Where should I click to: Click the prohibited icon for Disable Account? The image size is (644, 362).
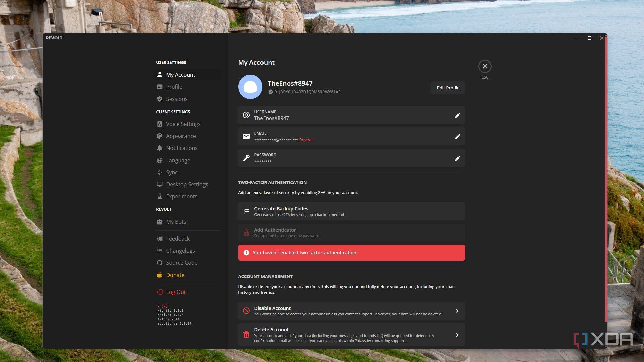[246, 311]
